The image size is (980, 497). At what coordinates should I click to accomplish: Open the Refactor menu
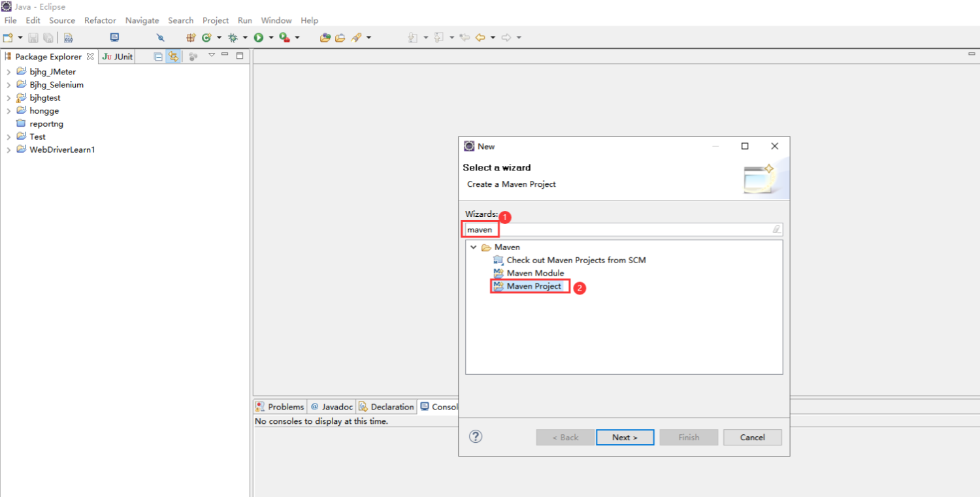pyautogui.click(x=100, y=20)
